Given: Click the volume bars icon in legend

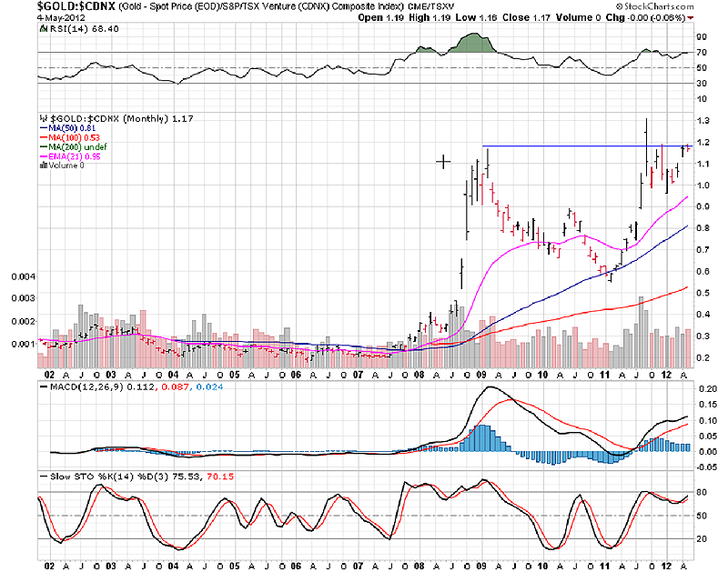Looking at the screenshot, I should point(44,166).
